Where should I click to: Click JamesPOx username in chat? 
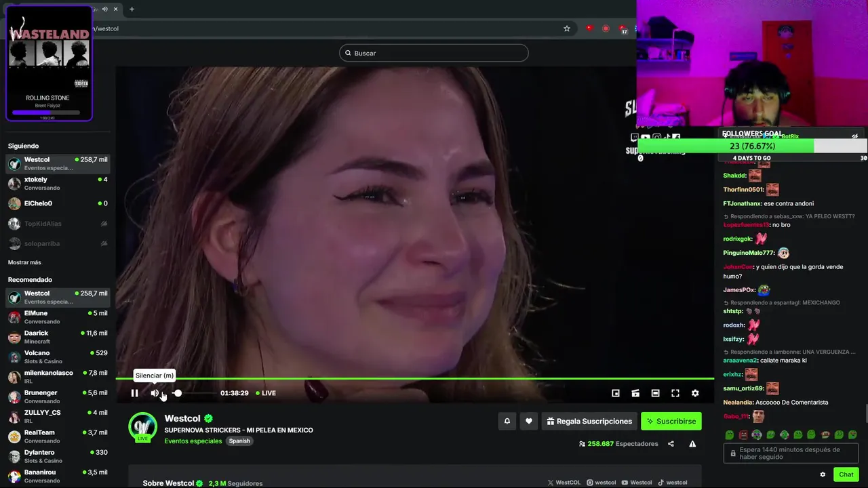point(739,289)
